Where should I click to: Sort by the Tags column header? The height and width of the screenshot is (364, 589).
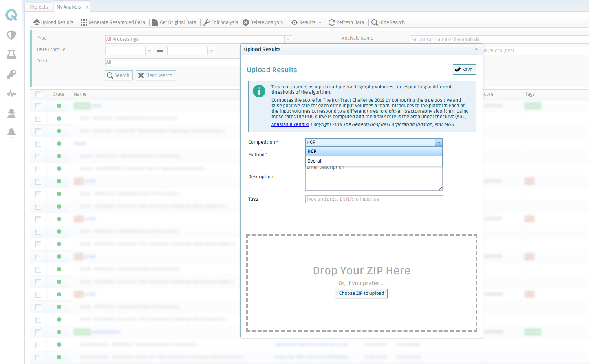(530, 94)
